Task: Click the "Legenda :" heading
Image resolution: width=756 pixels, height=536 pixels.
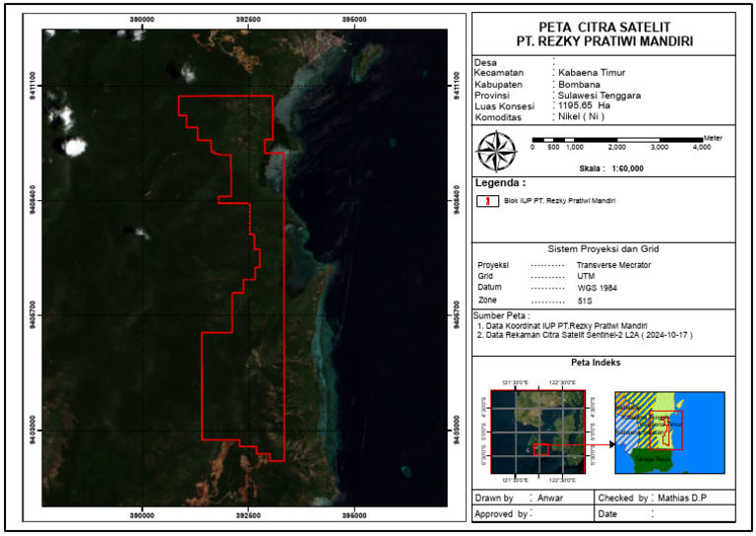Action: click(x=500, y=183)
